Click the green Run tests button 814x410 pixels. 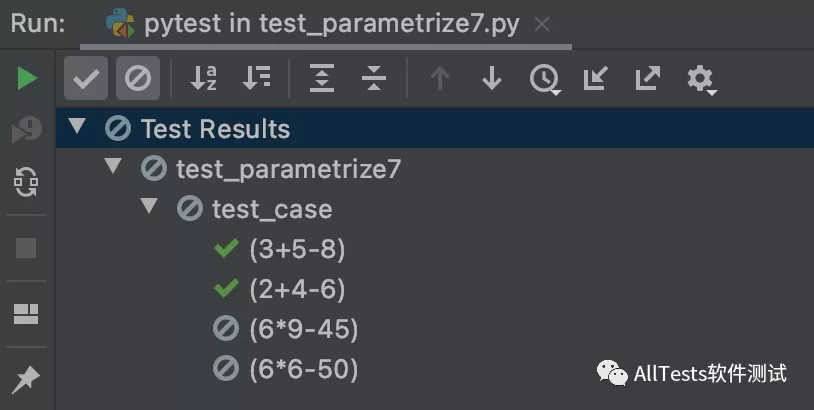27,78
